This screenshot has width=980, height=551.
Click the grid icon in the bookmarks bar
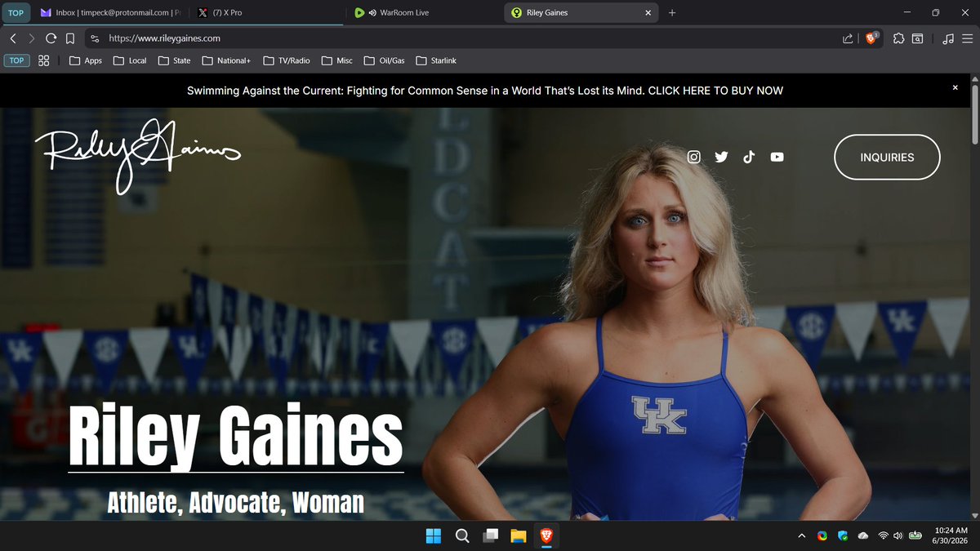click(44, 60)
